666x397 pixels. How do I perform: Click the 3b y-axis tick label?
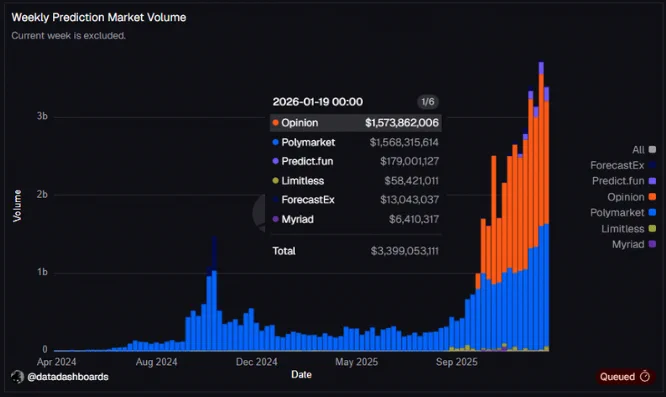click(x=42, y=116)
